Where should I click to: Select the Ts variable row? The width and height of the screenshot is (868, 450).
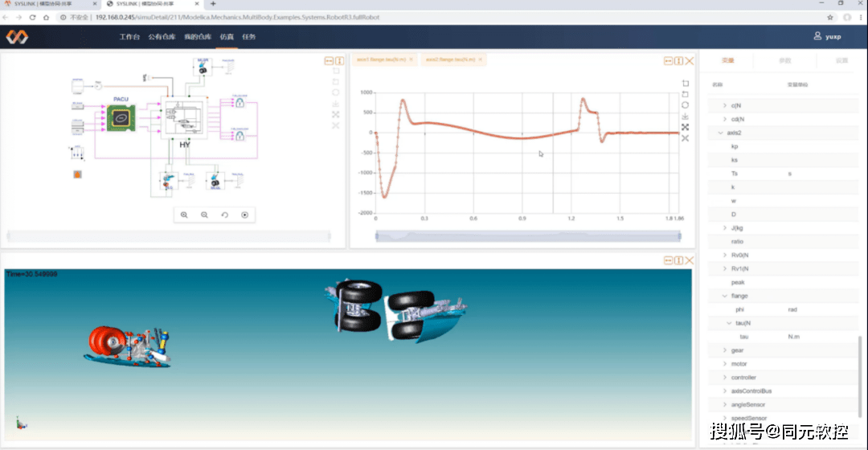[x=783, y=174]
